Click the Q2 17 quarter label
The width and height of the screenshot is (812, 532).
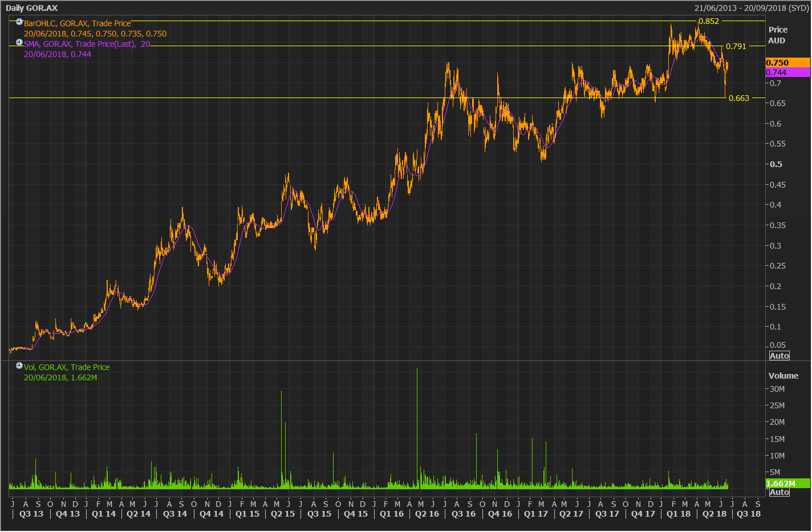(571, 514)
